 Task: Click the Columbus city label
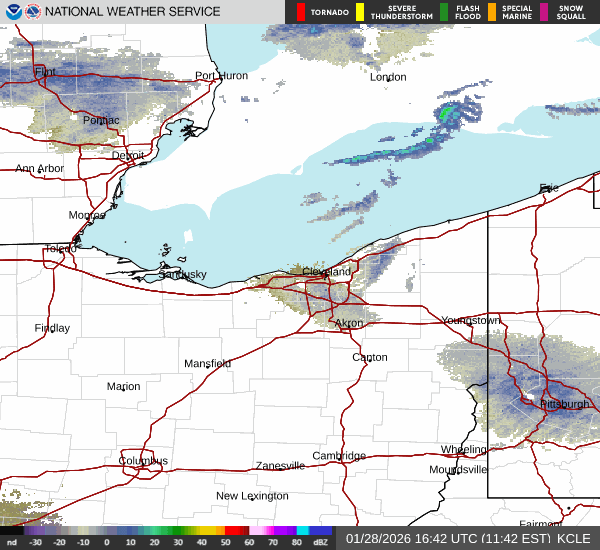[x=143, y=461]
